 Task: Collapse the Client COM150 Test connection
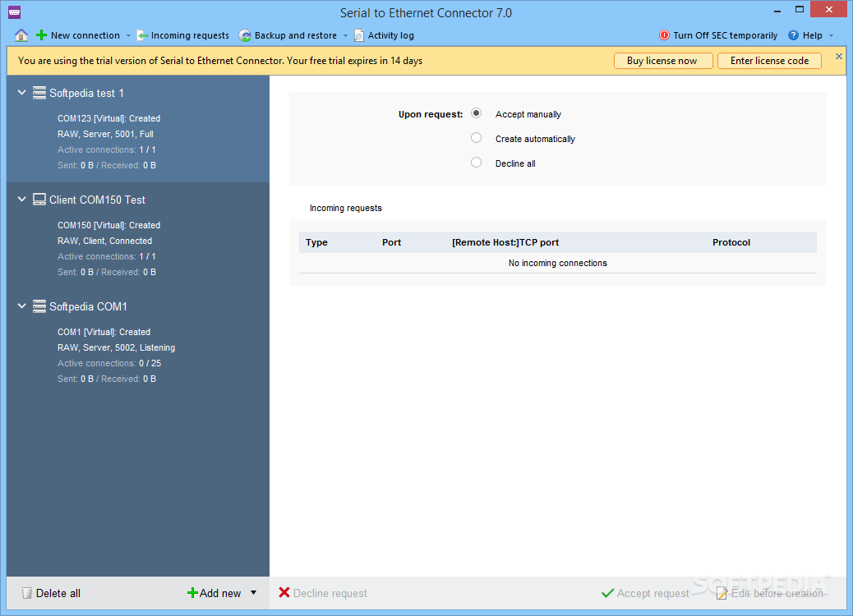point(21,200)
